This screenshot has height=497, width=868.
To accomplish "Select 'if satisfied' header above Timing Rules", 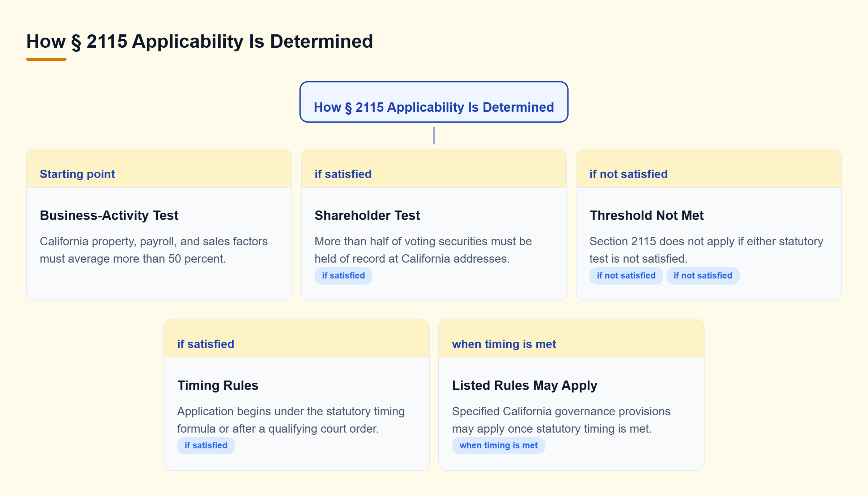I will coord(296,339).
